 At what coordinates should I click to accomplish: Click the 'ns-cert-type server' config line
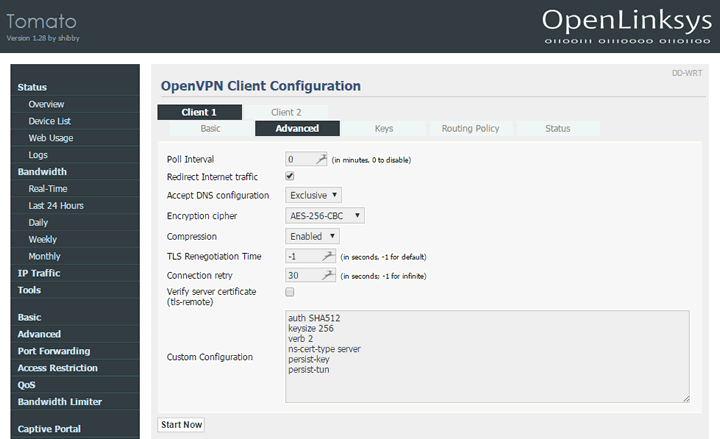(x=324, y=349)
